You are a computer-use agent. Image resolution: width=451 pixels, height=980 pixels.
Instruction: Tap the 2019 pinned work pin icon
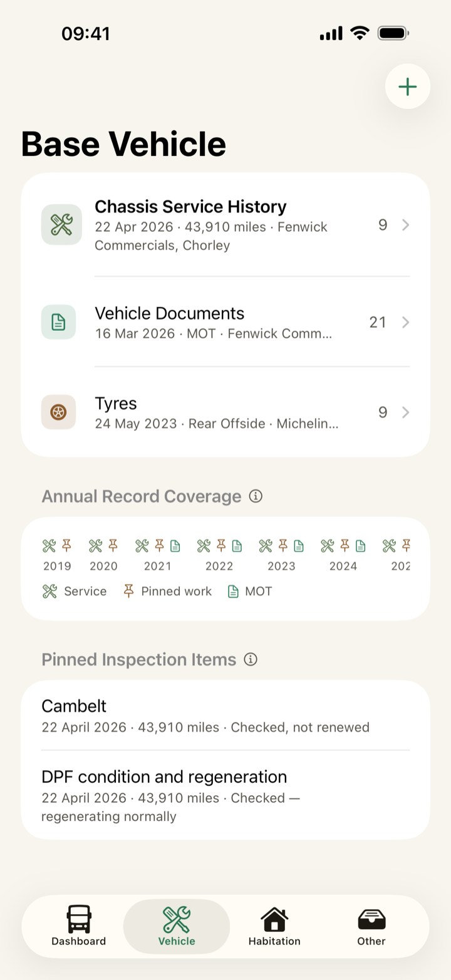(x=66, y=546)
